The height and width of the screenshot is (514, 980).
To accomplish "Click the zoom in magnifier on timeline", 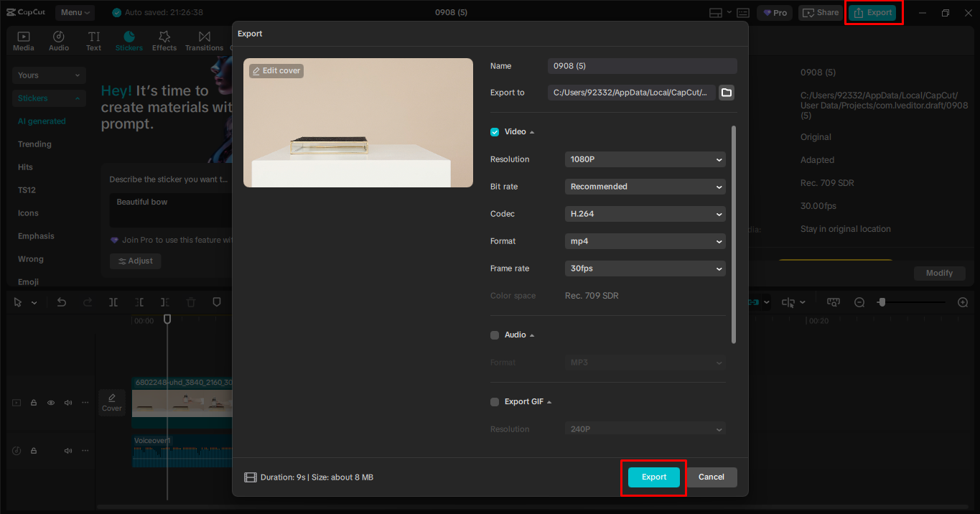I will pos(963,302).
